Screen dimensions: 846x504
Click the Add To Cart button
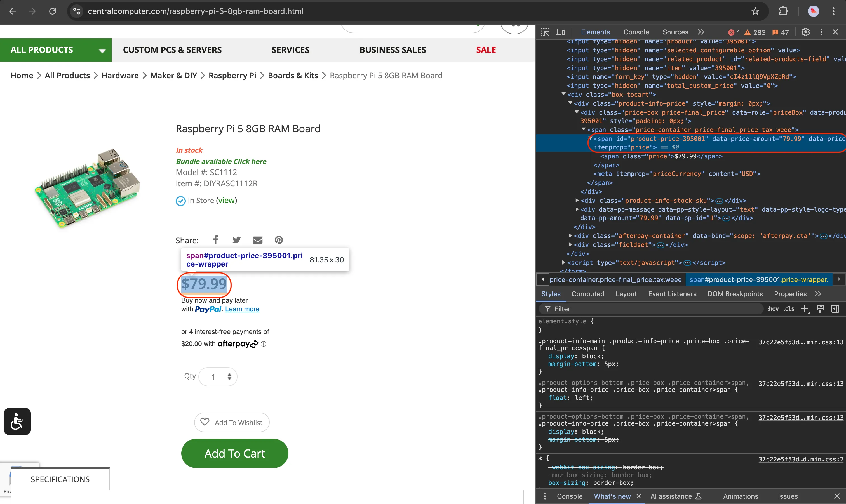[234, 453]
